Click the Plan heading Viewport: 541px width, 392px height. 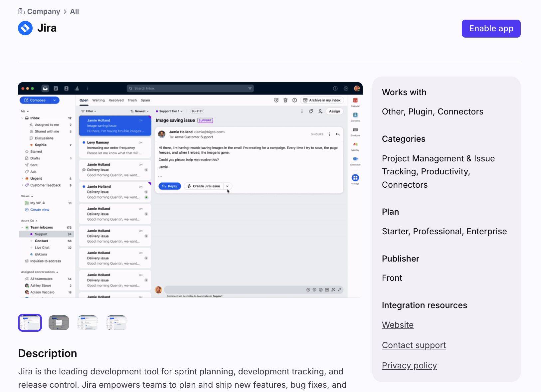click(390, 212)
